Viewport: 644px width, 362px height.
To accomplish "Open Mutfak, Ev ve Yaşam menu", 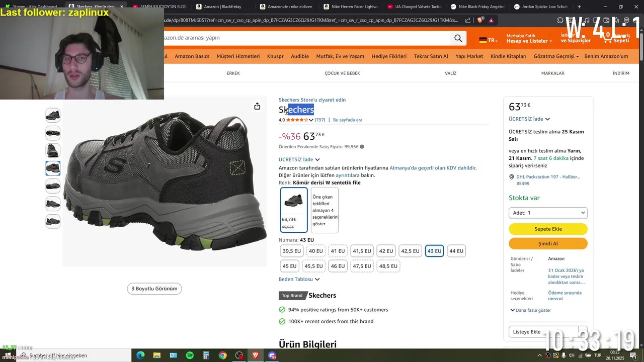I will click(340, 56).
